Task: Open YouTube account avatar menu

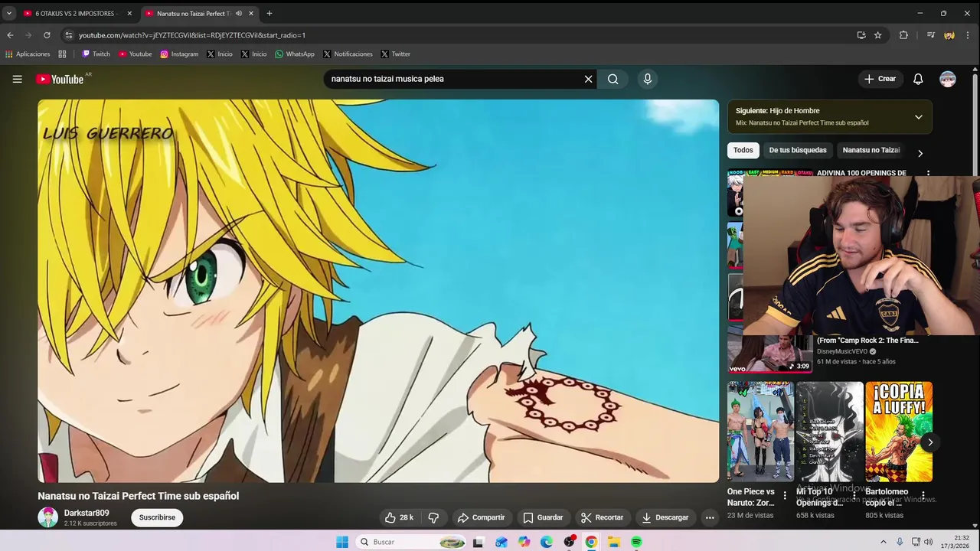Action: (x=948, y=79)
